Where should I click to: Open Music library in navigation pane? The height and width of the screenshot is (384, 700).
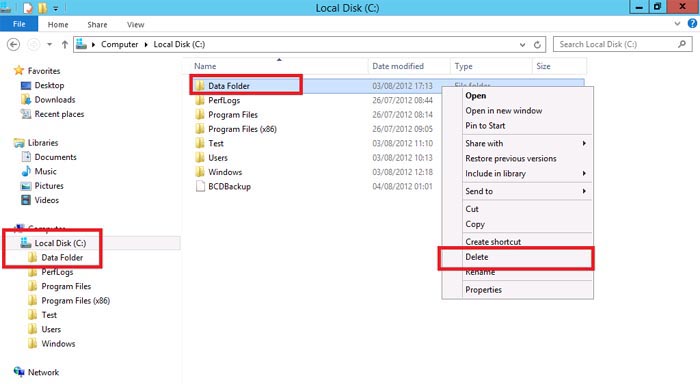pyautogui.click(x=46, y=171)
